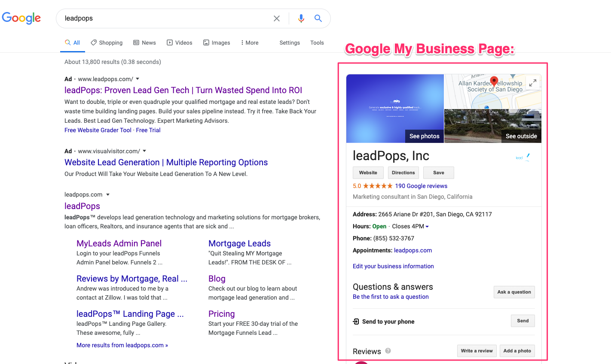Click Edit your business information
611x364 pixels.
coord(393,266)
